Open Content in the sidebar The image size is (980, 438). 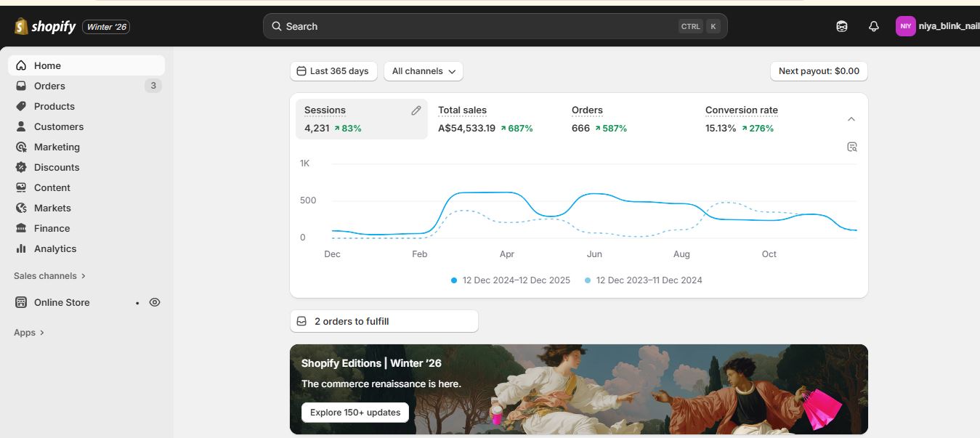(x=86, y=187)
